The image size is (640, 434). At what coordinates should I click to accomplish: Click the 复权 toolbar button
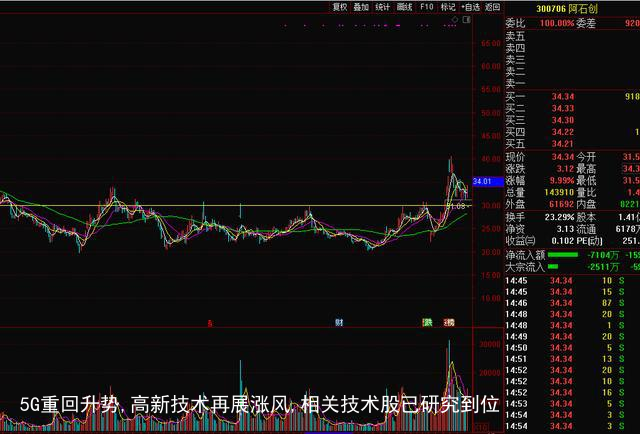click(340, 7)
